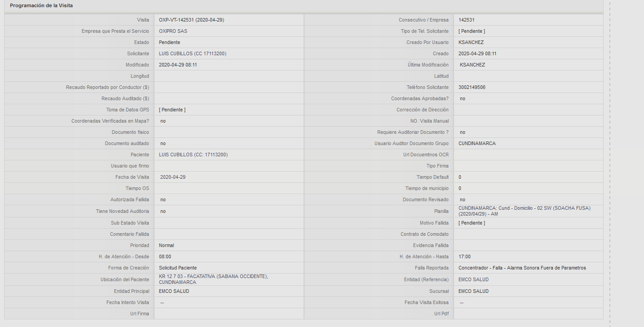
Task: Select the OXIPRO SAS service company value
Action: [x=173, y=31]
